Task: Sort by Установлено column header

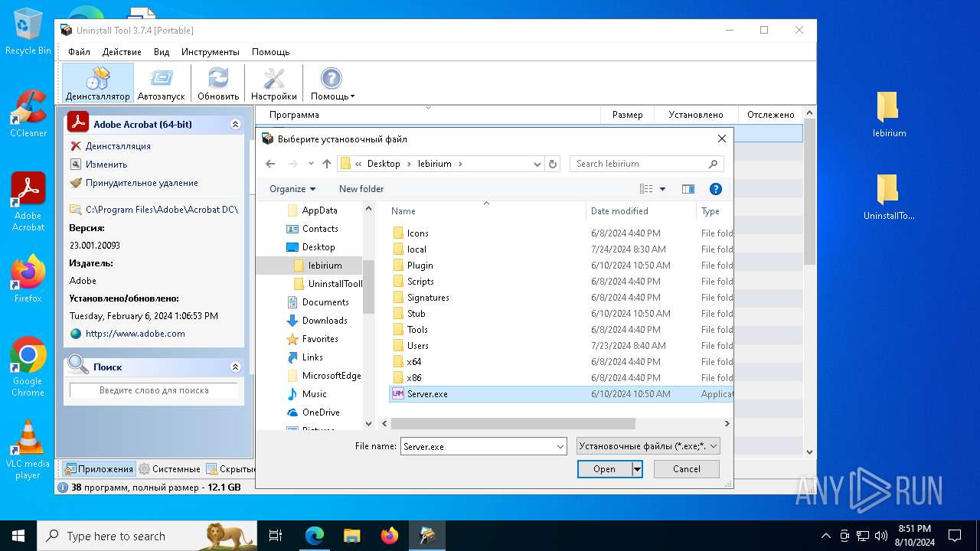Action: coord(695,115)
